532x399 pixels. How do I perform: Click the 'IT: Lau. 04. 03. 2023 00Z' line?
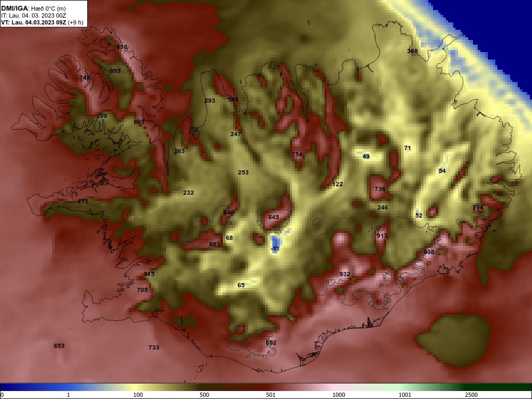(x=33, y=15)
